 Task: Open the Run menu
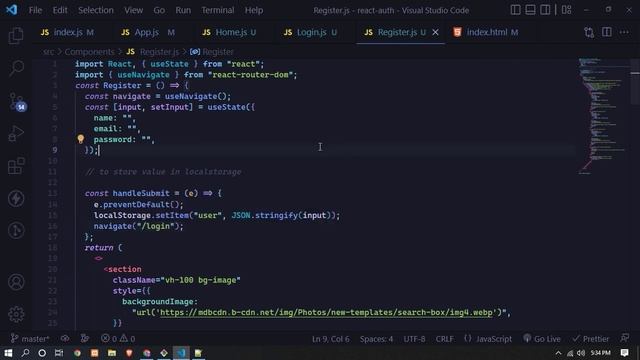coord(183,10)
